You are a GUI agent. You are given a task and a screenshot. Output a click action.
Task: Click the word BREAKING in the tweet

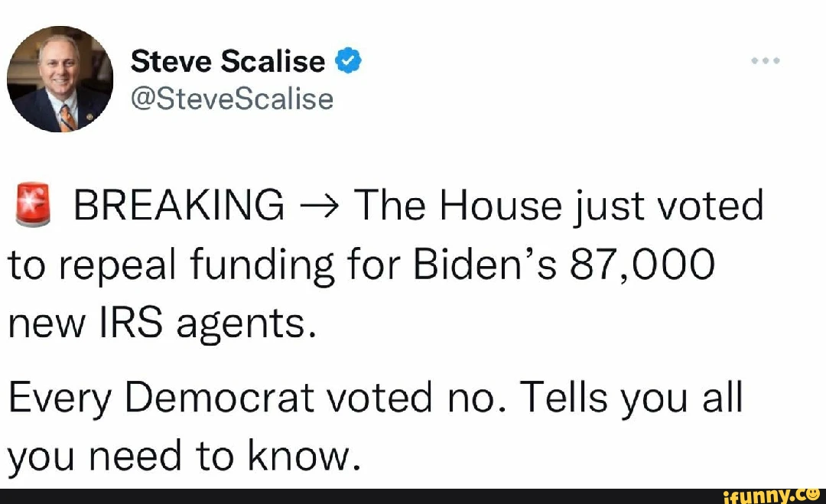[x=177, y=206]
